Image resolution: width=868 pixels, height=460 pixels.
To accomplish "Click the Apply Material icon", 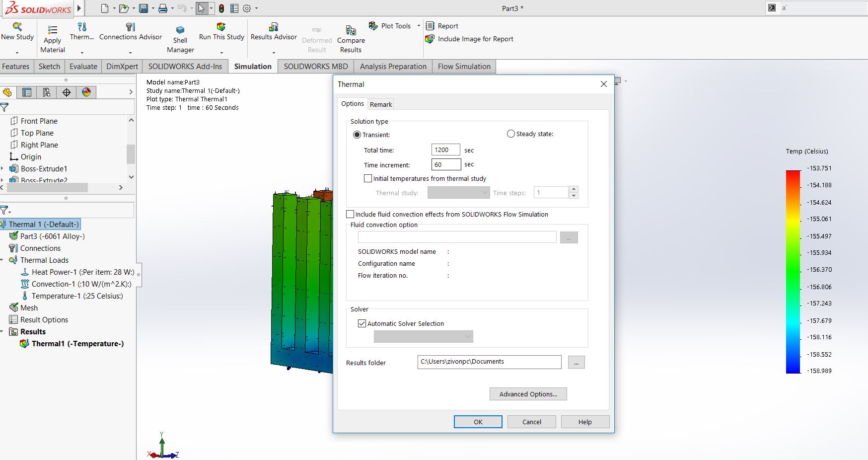I will click(52, 30).
